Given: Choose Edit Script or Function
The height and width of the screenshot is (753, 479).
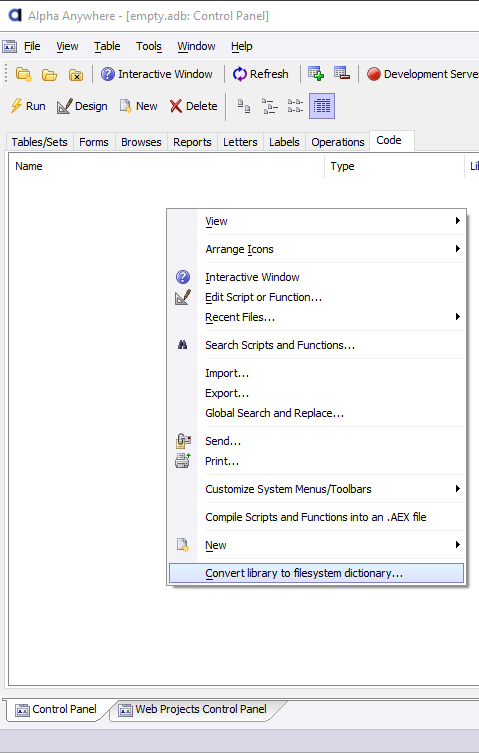Looking at the screenshot, I should pos(317,297).
